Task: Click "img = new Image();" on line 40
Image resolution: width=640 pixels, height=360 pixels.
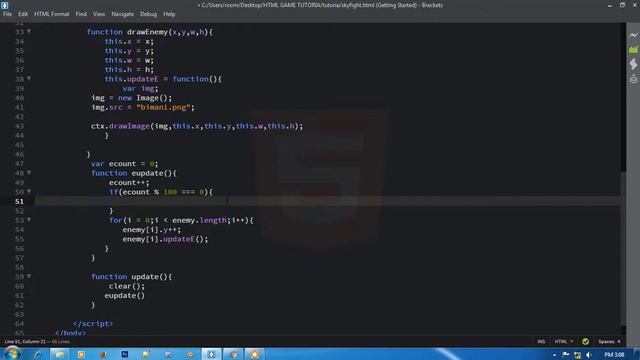Action: click(x=131, y=98)
